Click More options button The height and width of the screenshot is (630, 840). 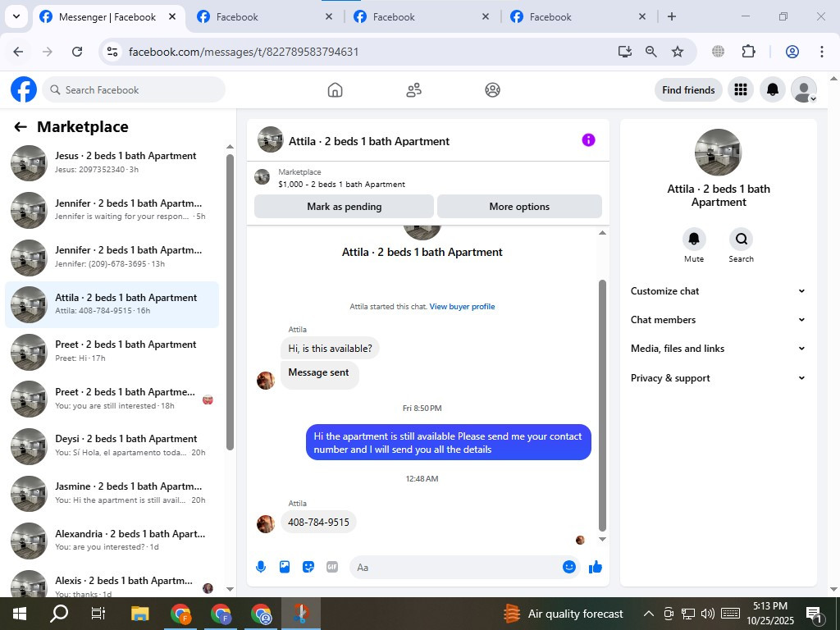click(x=519, y=206)
